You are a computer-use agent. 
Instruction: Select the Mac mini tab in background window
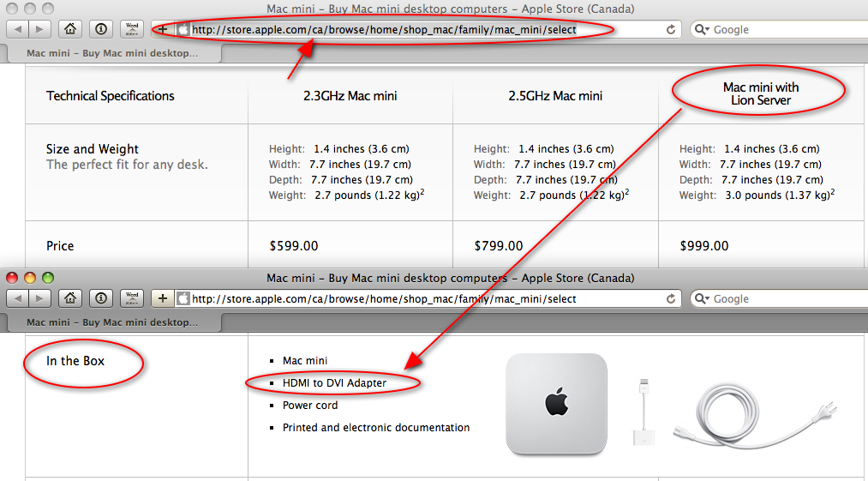pos(111,53)
